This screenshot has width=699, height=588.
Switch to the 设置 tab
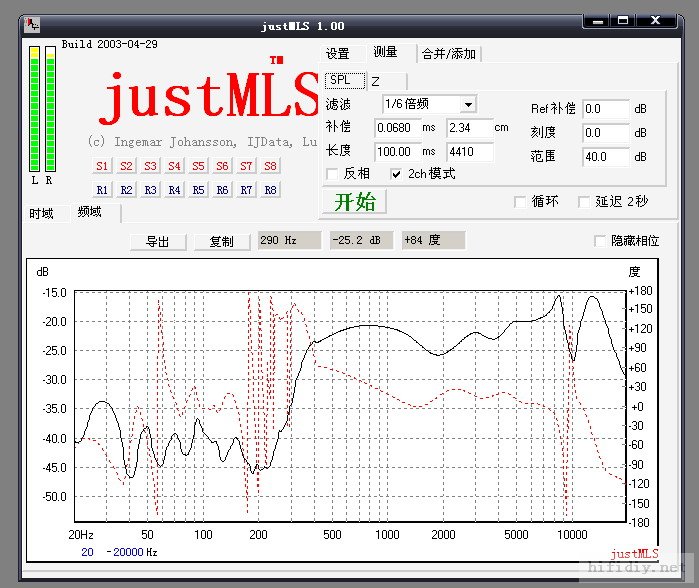coord(338,54)
